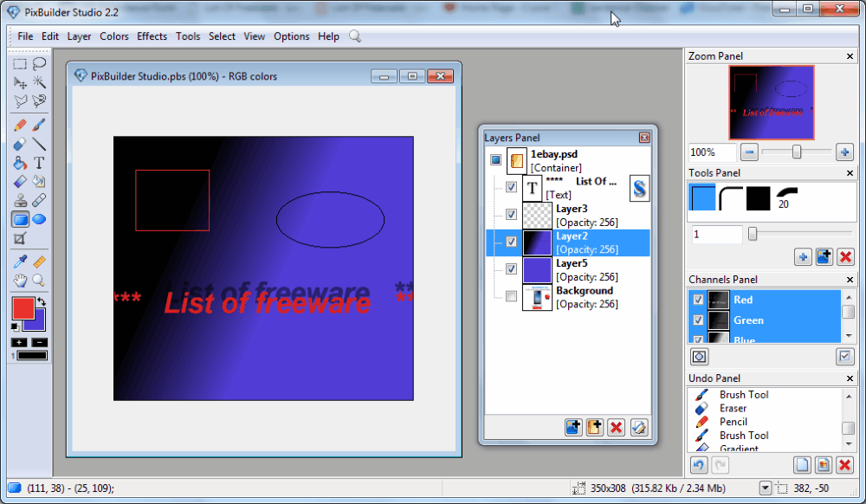Click the red foreground color swatch
This screenshot has width=866, height=504.
tap(23, 307)
